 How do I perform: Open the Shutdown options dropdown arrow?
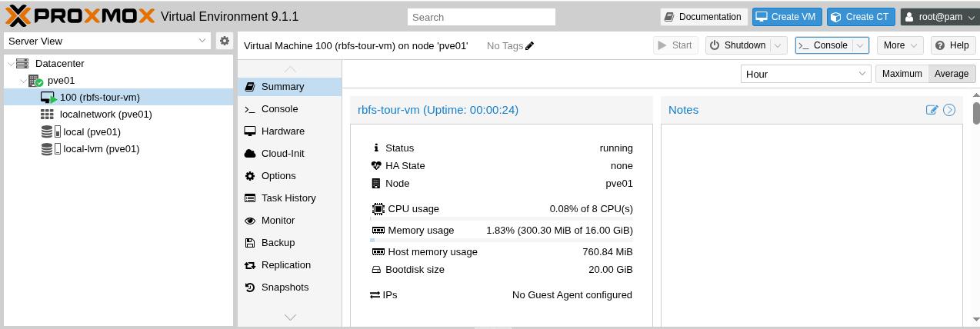click(x=778, y=45)
